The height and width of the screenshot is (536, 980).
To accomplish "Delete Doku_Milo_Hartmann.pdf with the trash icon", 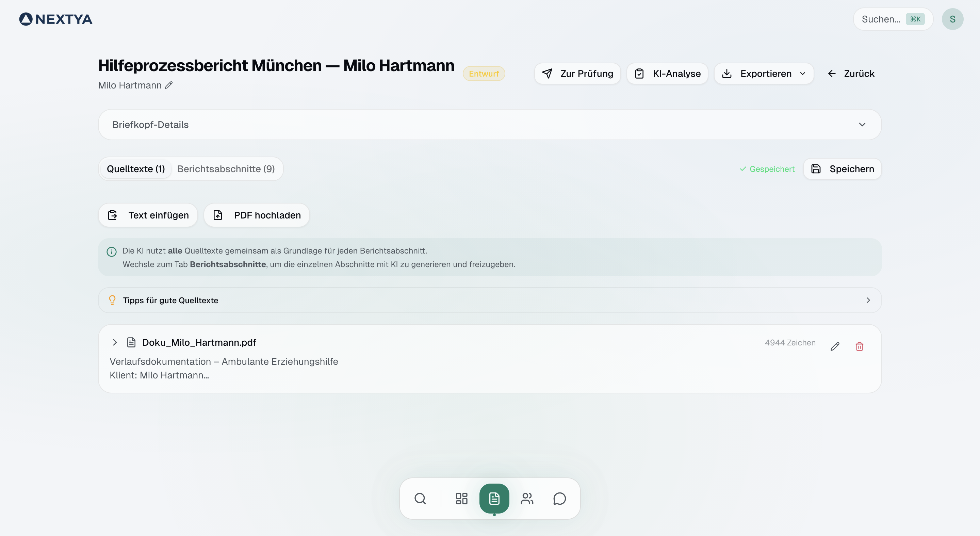I will pyautogui.click(x=859, y=346).
